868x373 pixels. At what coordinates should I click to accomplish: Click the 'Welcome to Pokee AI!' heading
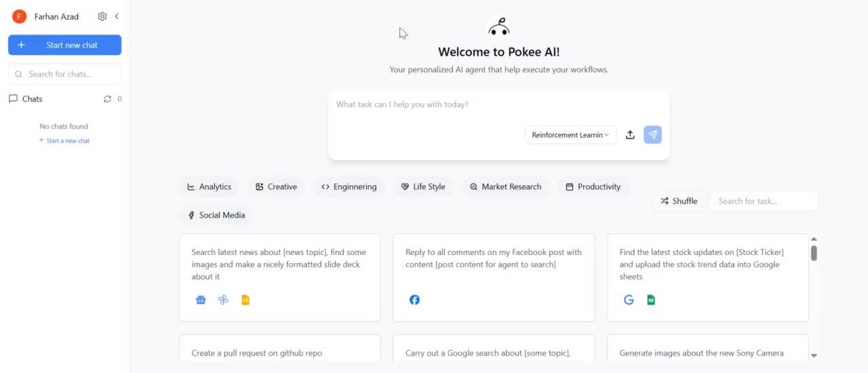pos(499,52)
